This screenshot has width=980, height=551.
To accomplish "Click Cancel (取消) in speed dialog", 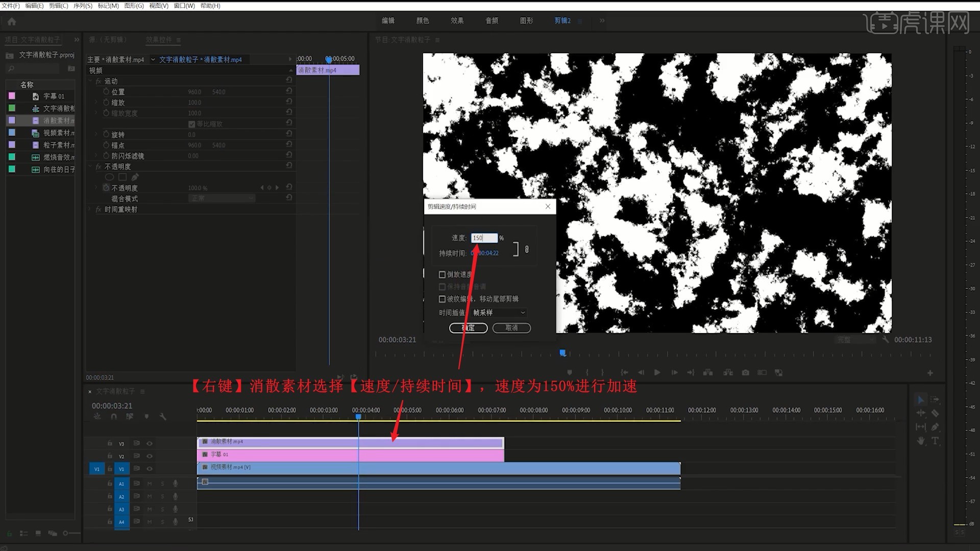I will pos(511,328).
